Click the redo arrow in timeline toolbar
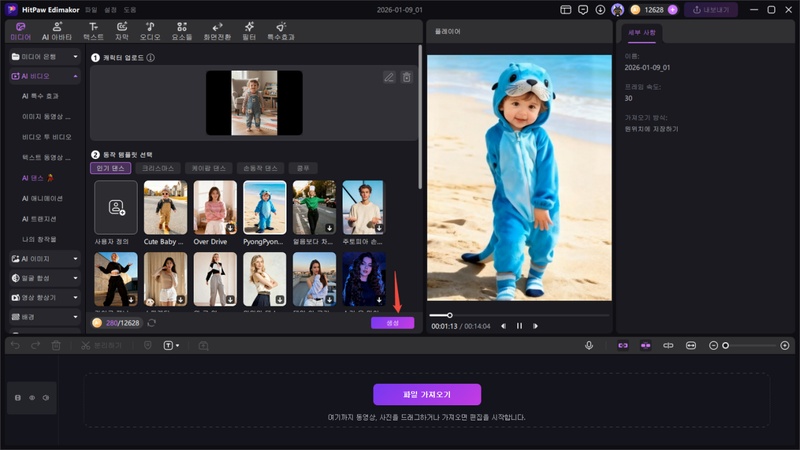Screen dimensions: 800x450 click(x=36, y=345)
